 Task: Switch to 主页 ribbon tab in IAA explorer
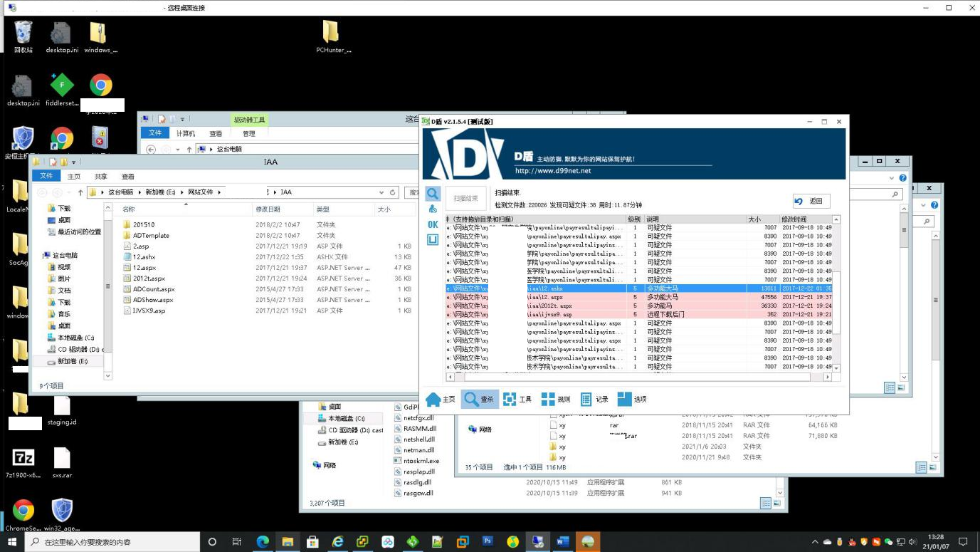click(74, 177)
